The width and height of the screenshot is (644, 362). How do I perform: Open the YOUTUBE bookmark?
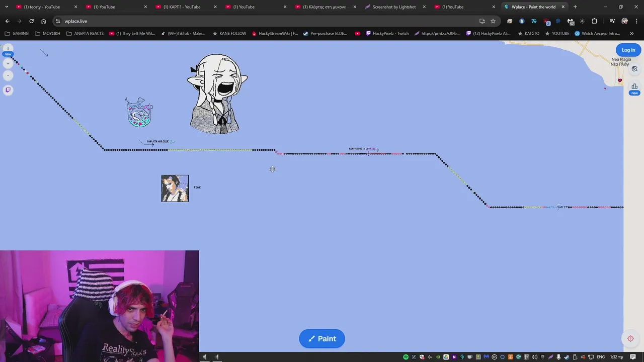click(x=557, y=33)
